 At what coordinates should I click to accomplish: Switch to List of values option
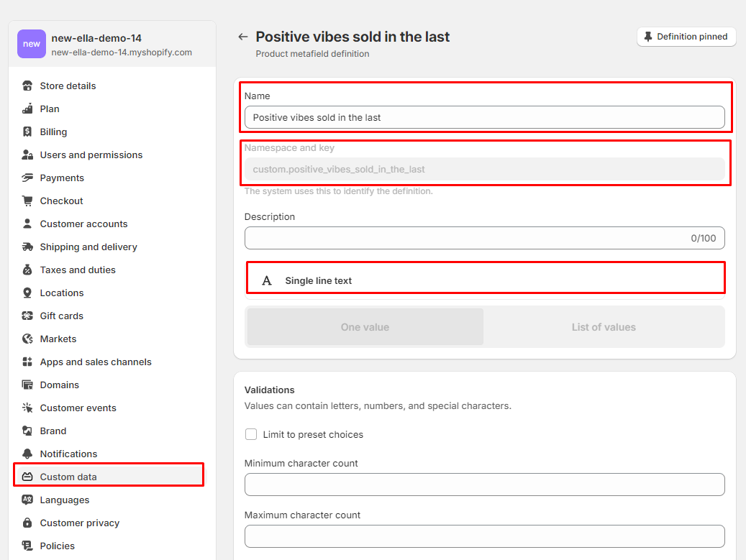click(x=604, y=327)
